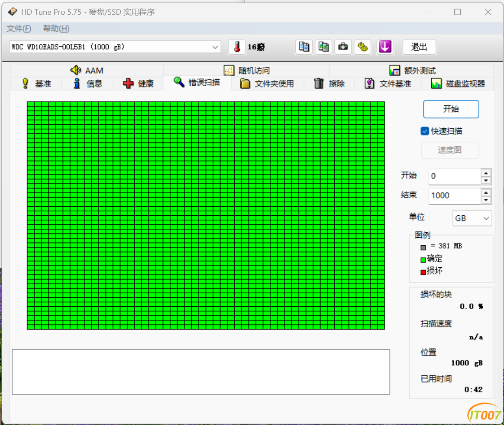This screenshot has height=425, width=504.
Task: Switch to the 信息 tab
Action: coord(88,84)
